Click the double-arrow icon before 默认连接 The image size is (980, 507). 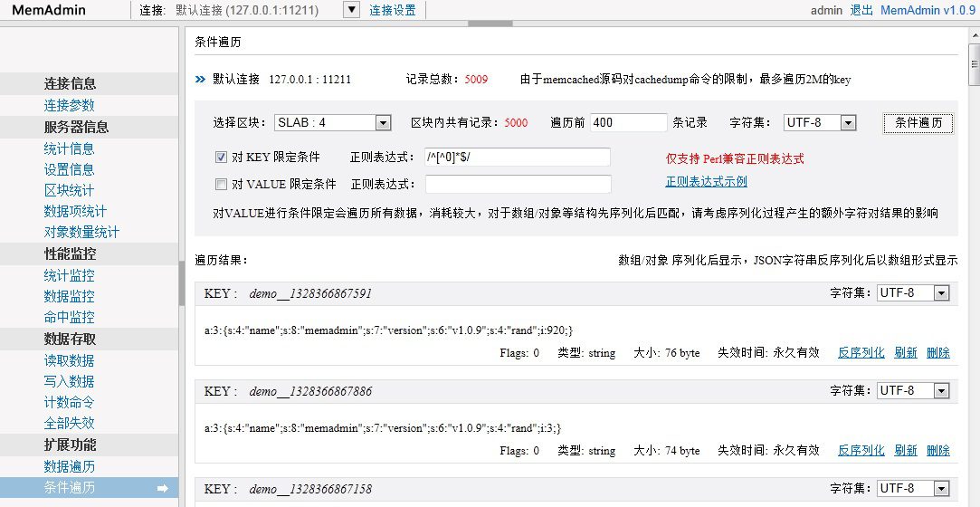(201, 80)
